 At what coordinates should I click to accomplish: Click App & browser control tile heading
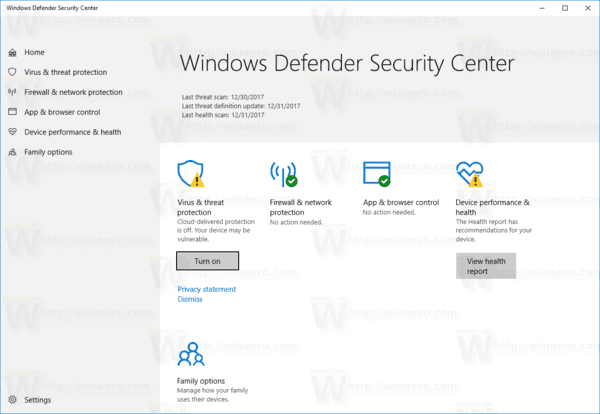(x=401, y=202)
